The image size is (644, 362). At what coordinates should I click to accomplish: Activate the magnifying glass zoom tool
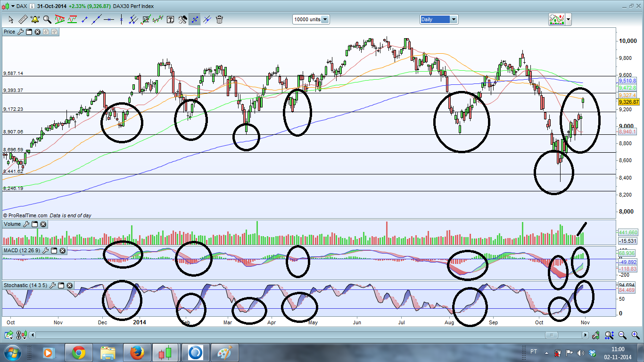[x=47, y=19]
